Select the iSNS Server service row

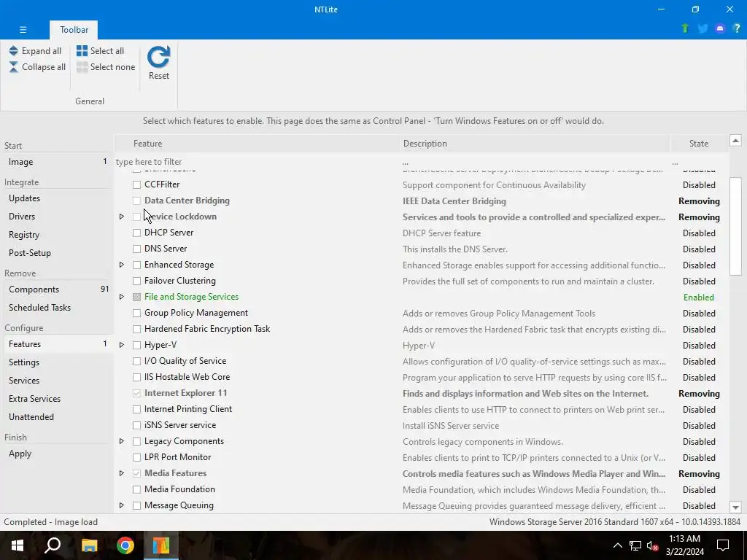422,425
